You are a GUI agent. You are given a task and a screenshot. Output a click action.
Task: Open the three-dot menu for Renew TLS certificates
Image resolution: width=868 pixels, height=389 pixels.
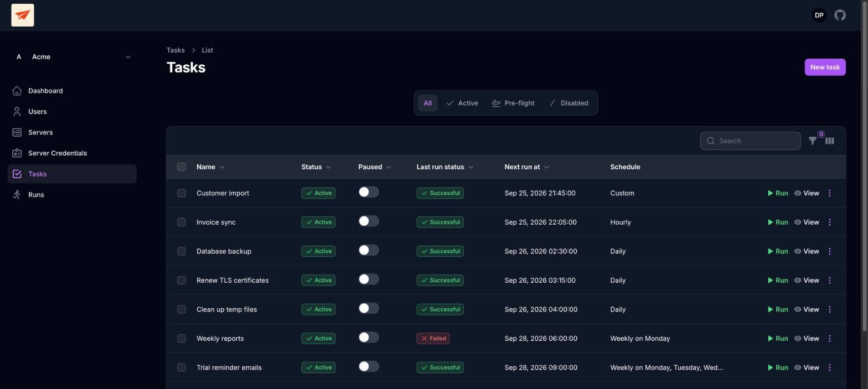(x=829, y=281)
